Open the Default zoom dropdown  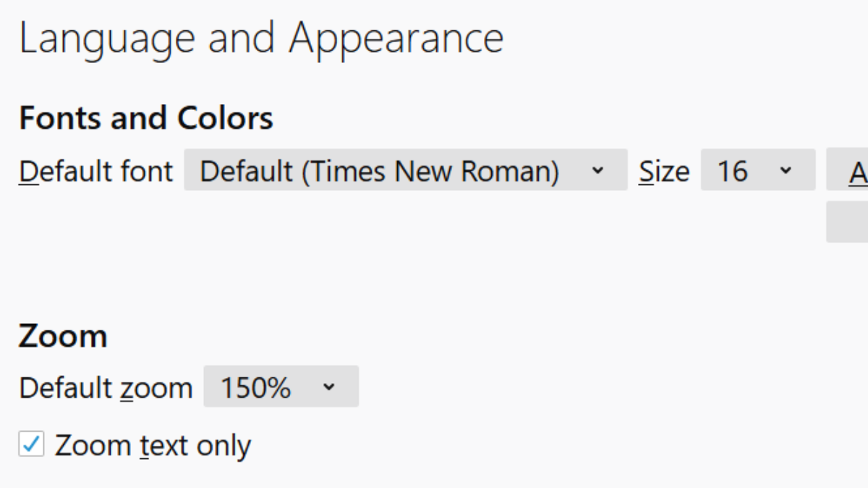pos(281,387)
